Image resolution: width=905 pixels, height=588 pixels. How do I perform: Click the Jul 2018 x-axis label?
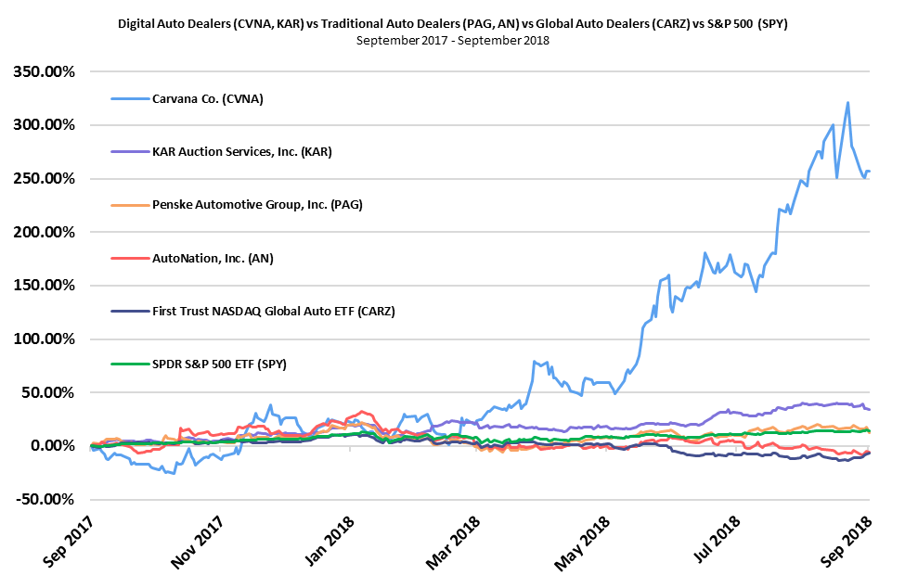point(717,540)
